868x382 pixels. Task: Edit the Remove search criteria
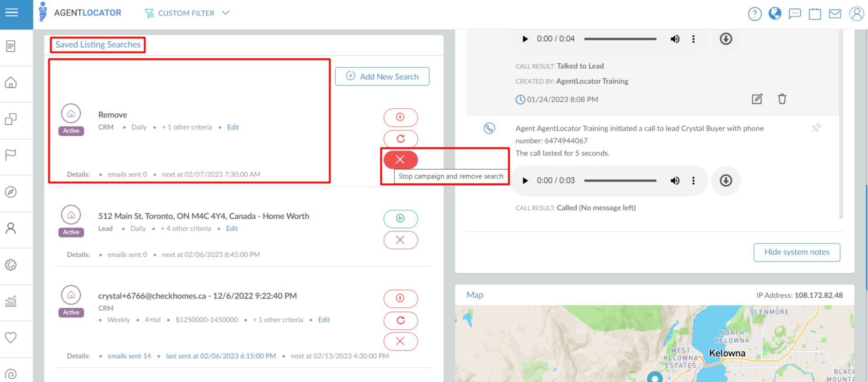[x=233, y=127]
